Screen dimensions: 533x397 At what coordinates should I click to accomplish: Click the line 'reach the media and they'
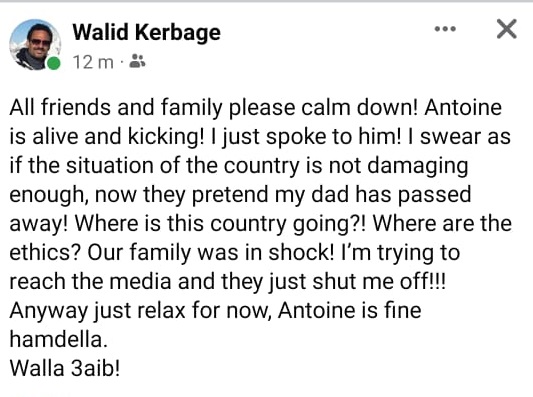point(227,282)
